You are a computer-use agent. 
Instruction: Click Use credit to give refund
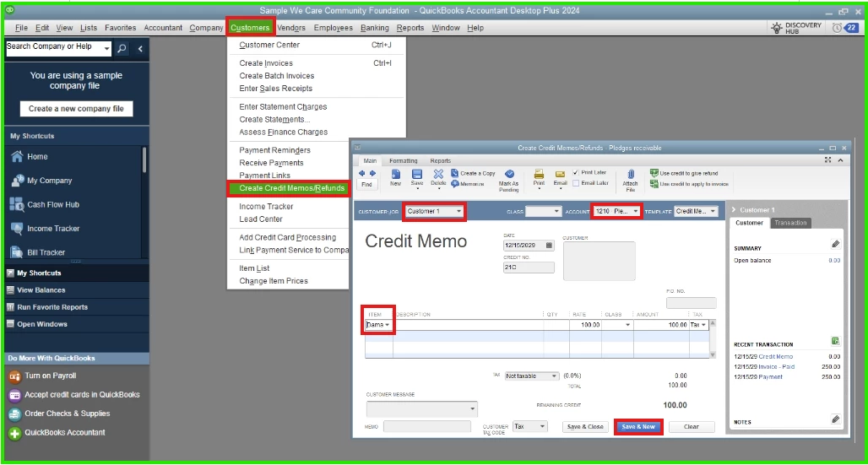pos(684,173)
